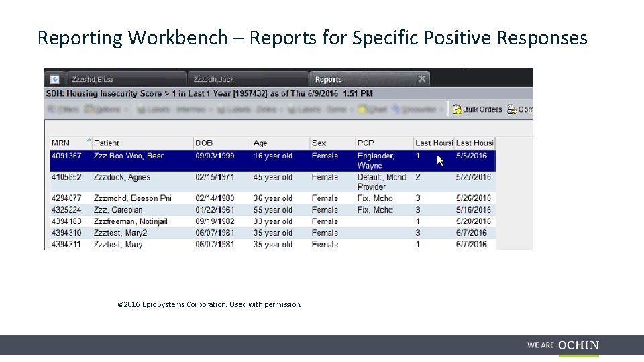Click DOB 02/14/1980
The height and width of the screenshot is (362, 644).
[x=215, y=198]
